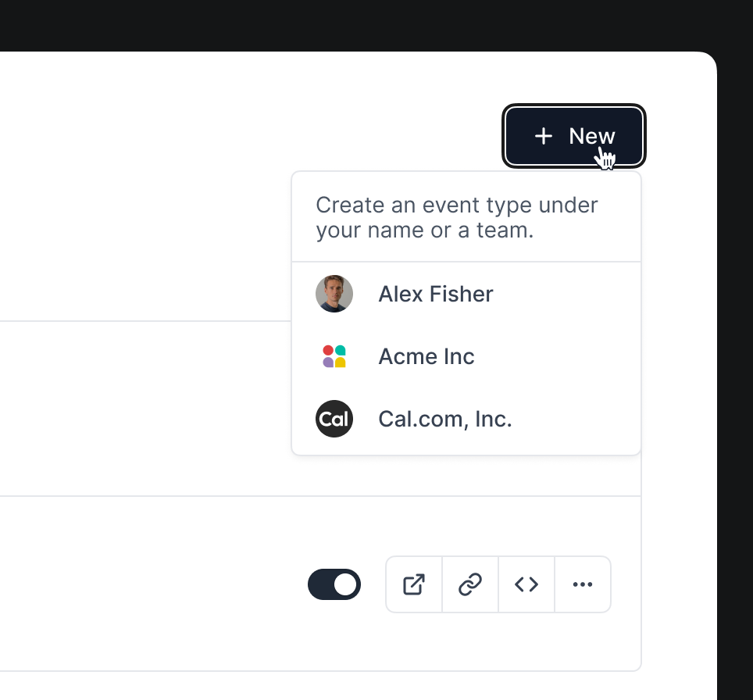
Task: Click the Cal.com, Inc. organization logo
Action: click(x=334, y=419)
